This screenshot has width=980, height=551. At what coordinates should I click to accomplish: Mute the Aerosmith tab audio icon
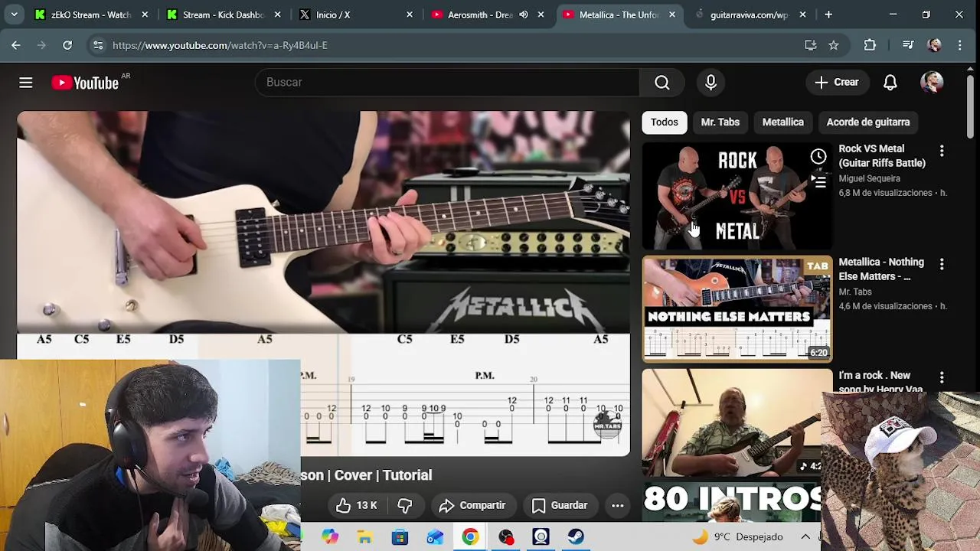point(524,15)
